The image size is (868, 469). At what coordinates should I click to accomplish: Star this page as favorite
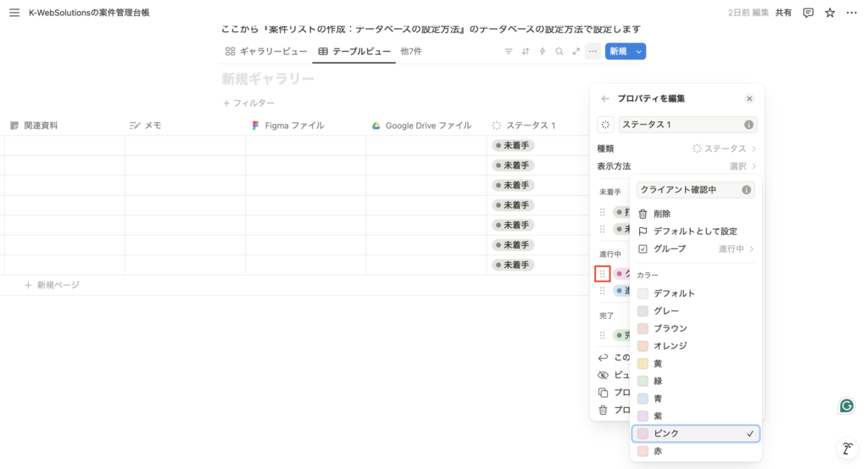(x=830, y=13)
